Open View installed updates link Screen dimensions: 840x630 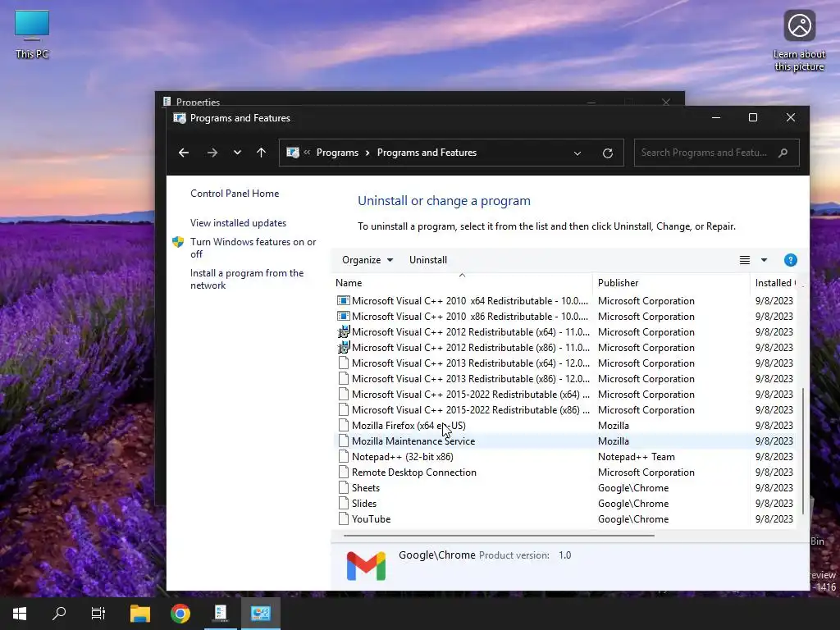point(238,223)
